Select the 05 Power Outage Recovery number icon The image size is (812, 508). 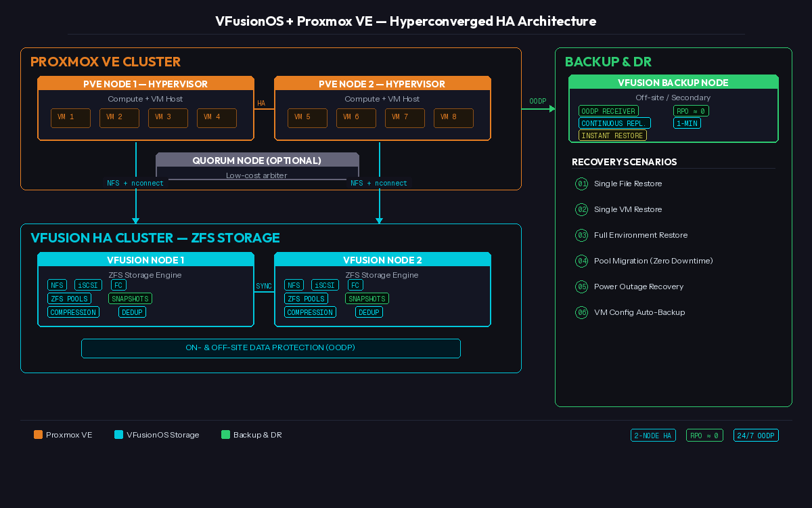[581, 287]
